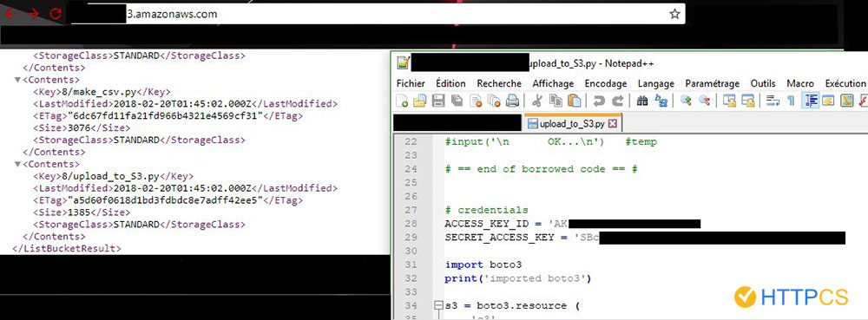868x320 pixels.
Task: Open the Langage menu
Action: pos(656,83)
